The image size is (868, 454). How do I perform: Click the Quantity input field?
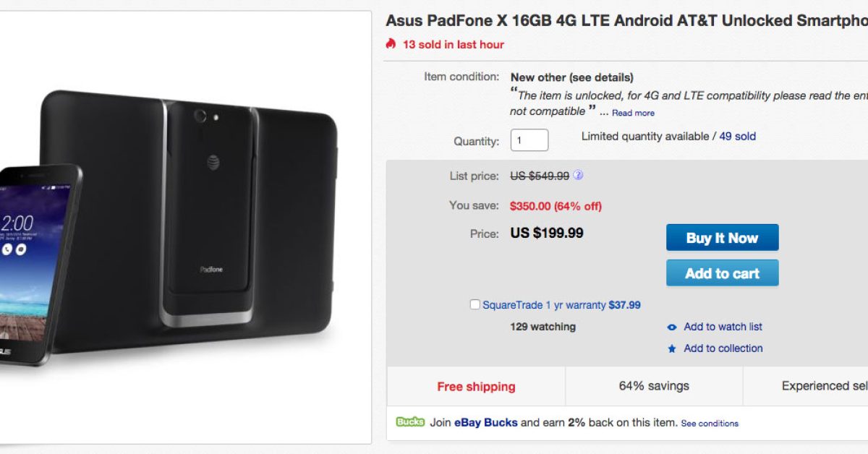click(x=529, y=140)
